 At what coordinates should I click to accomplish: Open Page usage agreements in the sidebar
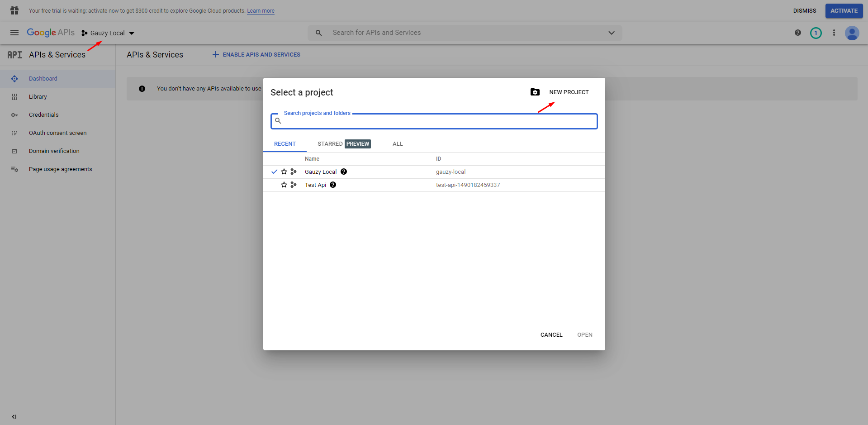coord(58,169)
